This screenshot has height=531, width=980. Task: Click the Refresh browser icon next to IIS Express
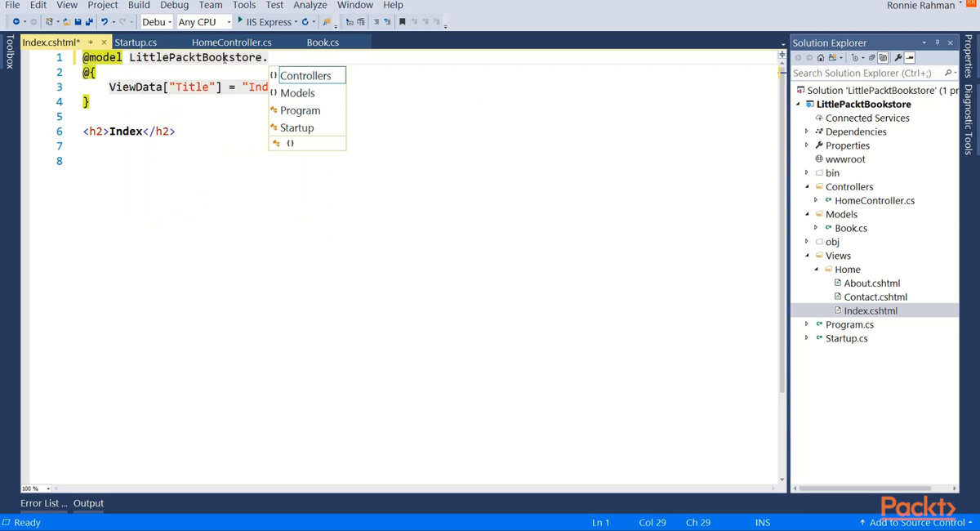point(305,21)
